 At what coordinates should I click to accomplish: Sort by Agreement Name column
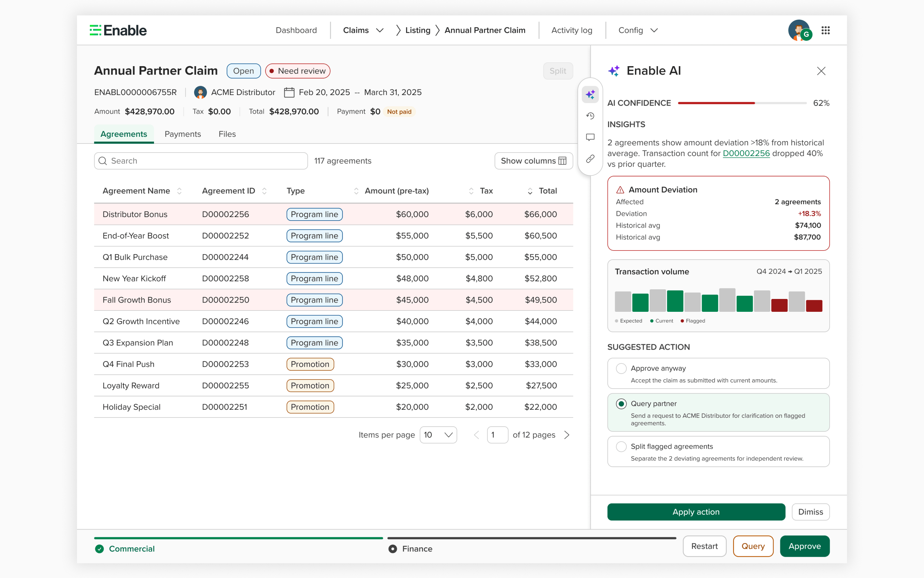[179, 191]
